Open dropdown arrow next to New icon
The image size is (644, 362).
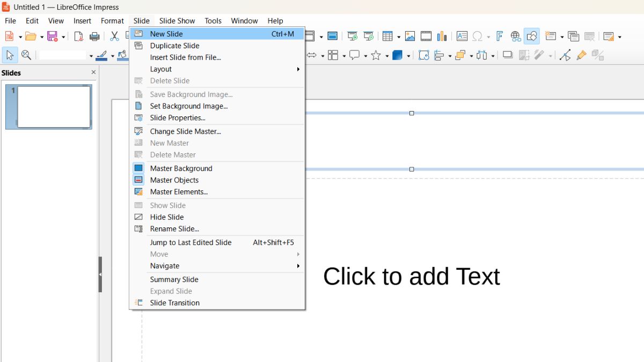[x=20, y=37]
